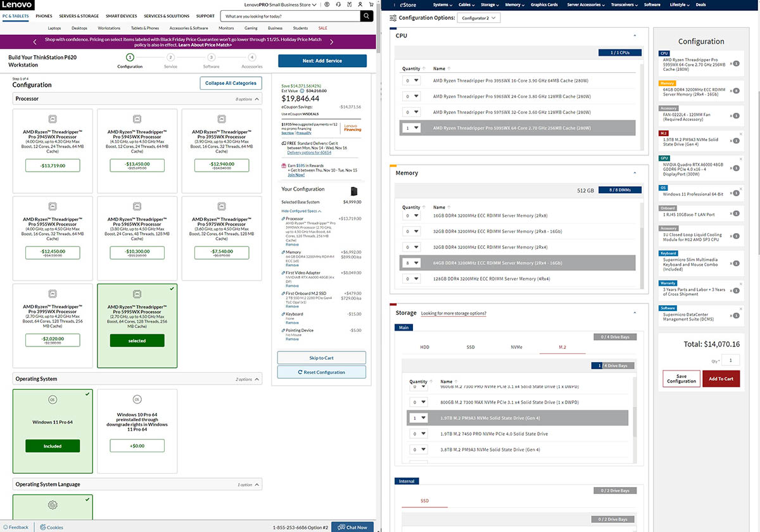Open quantity dropdown for 3955WX 16-Core CPU
Screen dimensions: 760x532
point(412,80)
